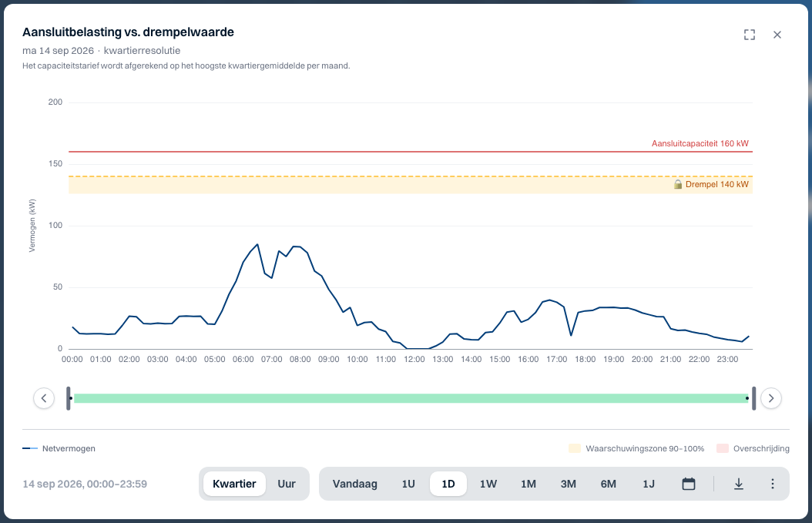Click the Aansluitcapaciteit 160 kW label
Image resolution: width=812 pixels, height=523 pixels.
[700, 143]
